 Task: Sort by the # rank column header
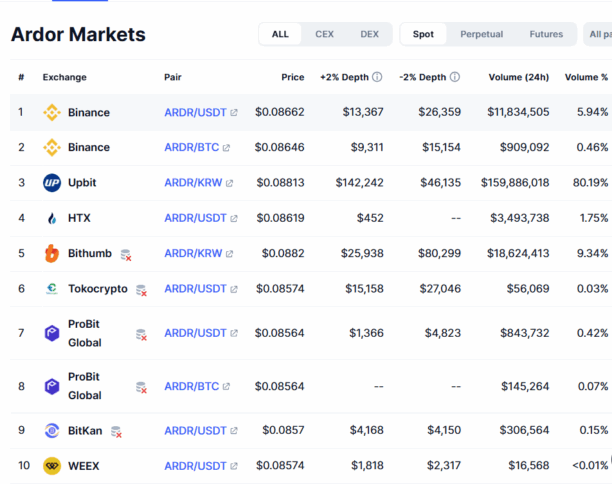click(x=21, y=77)
